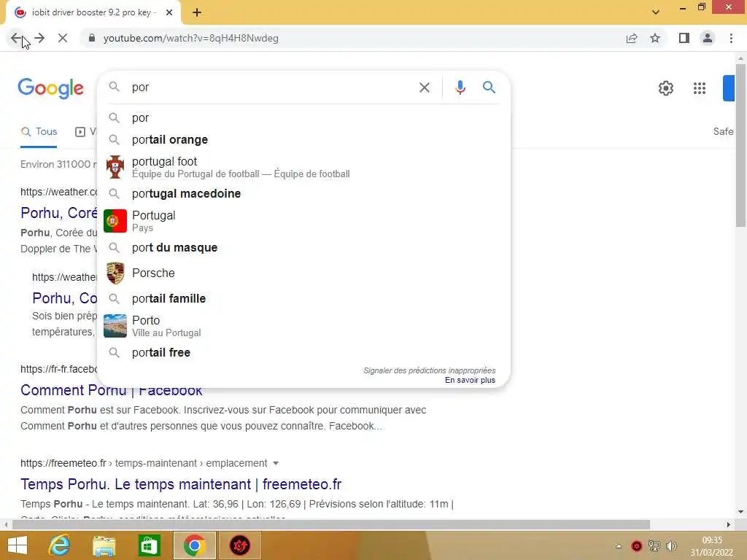This screenshot has height=560, width=747.
Task: Click the padlock site info icon
Action: tap(92, 38)
